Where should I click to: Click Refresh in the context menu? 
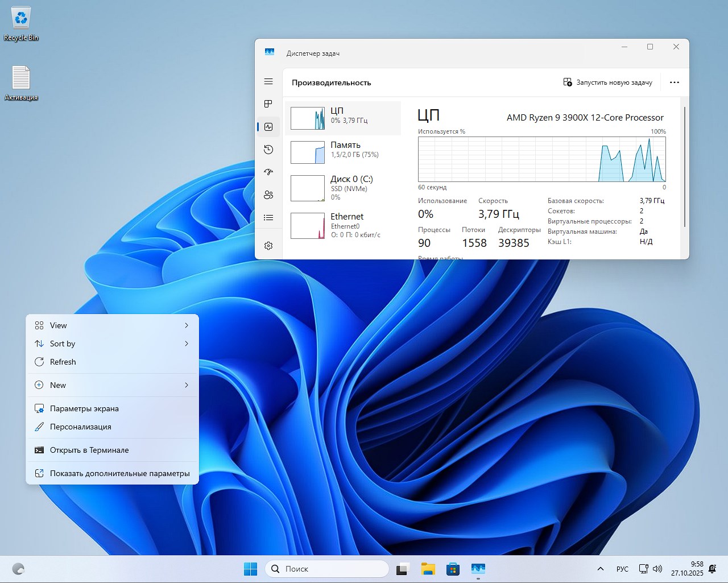point(63,362)
